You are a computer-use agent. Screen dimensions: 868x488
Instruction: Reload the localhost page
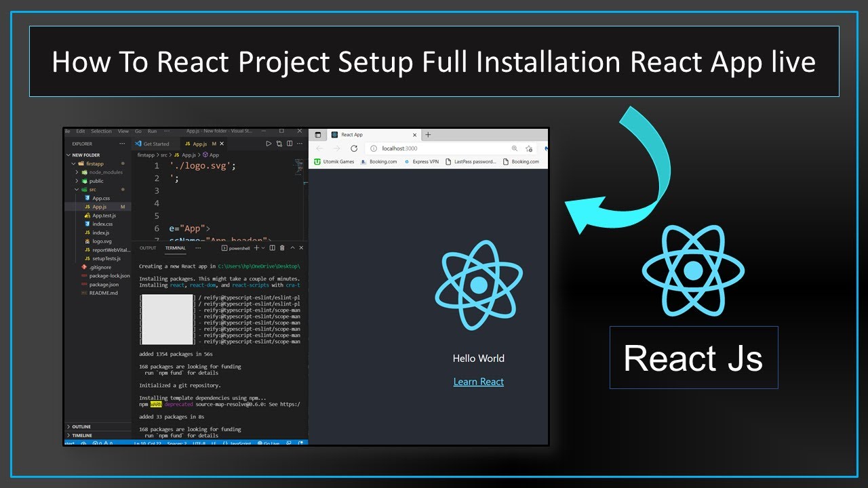(354, 148)
